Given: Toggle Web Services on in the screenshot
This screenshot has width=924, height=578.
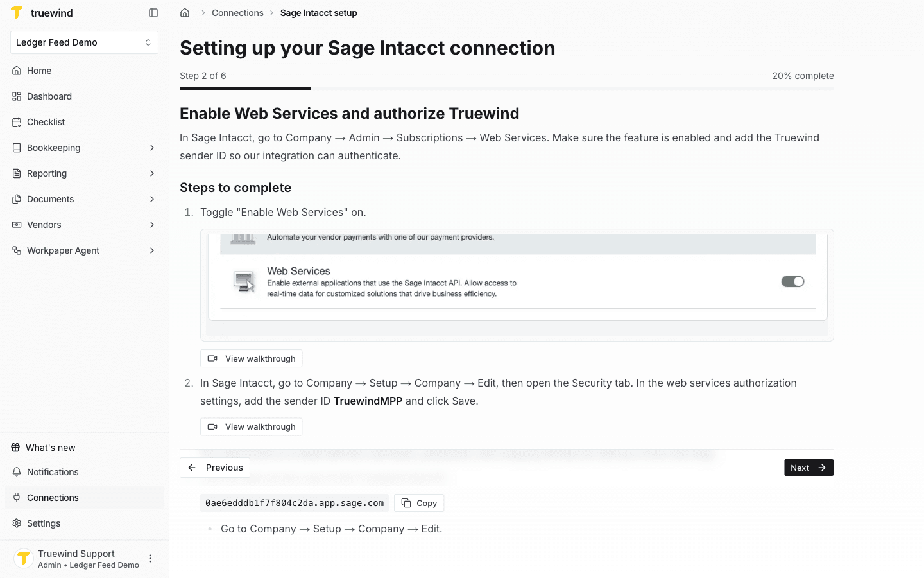Looking at the screenshot, I should click(x=792, y=281).
